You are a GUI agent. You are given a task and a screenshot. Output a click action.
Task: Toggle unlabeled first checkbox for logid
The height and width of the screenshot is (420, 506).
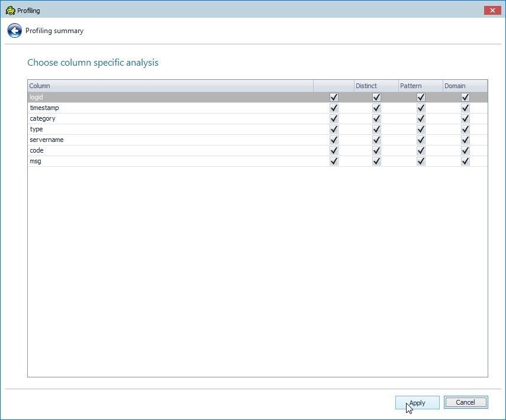coord(334,97)
